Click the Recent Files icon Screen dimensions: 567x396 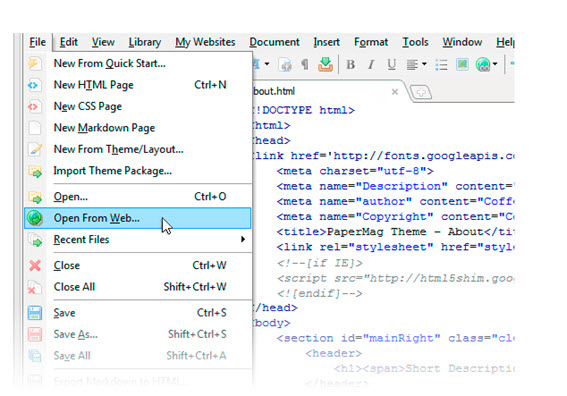[35, 240]
